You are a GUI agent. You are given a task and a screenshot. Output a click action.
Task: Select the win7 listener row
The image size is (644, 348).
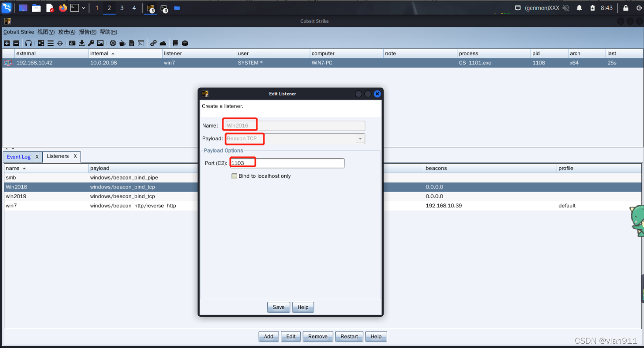(x=323, y=206)
